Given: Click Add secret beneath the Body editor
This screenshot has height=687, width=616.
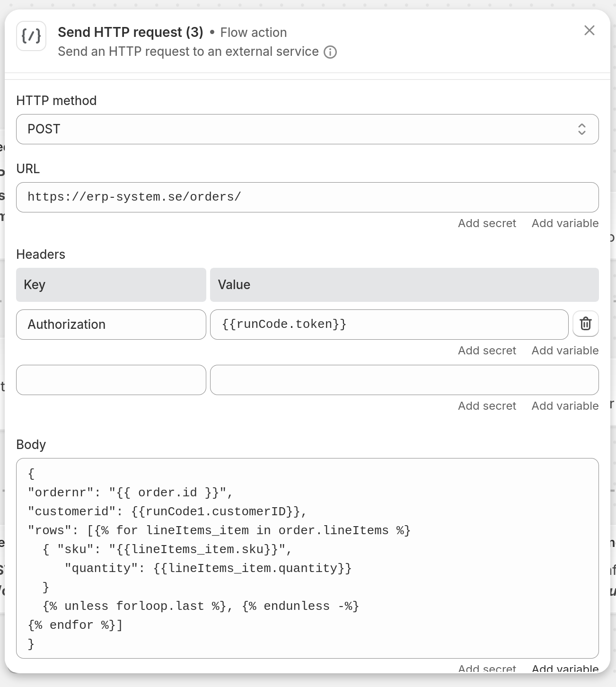Looking at the screenshot, I should point(487,669).
